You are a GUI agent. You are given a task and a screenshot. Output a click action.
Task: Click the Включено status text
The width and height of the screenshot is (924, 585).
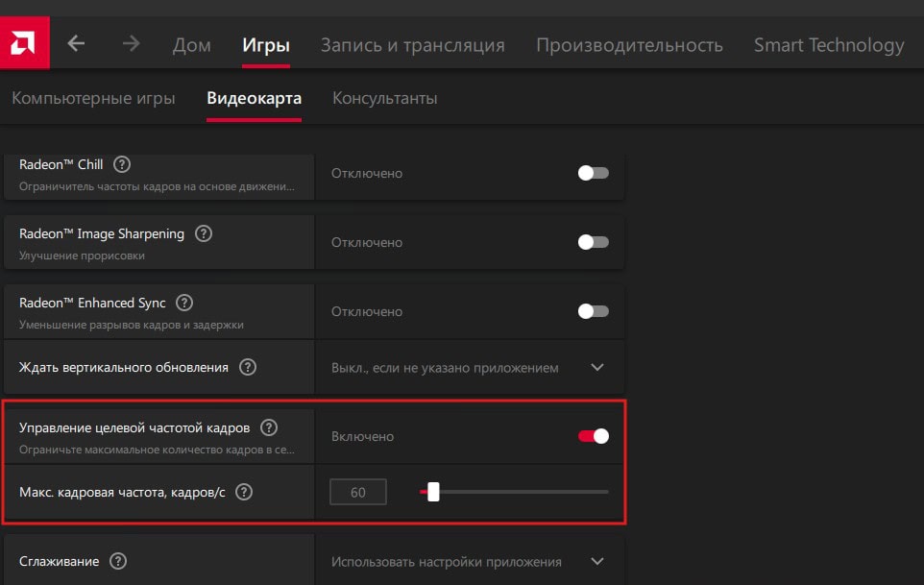362,436
